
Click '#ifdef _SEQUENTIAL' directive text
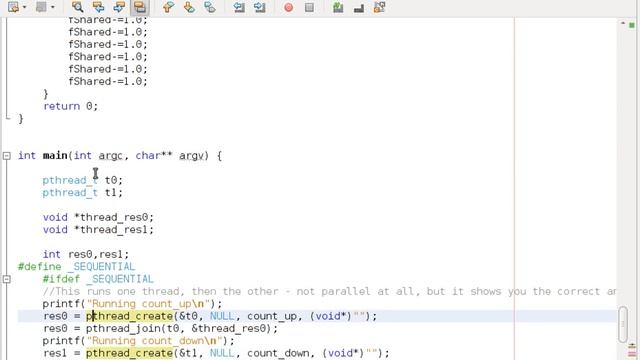pos(98,279)
